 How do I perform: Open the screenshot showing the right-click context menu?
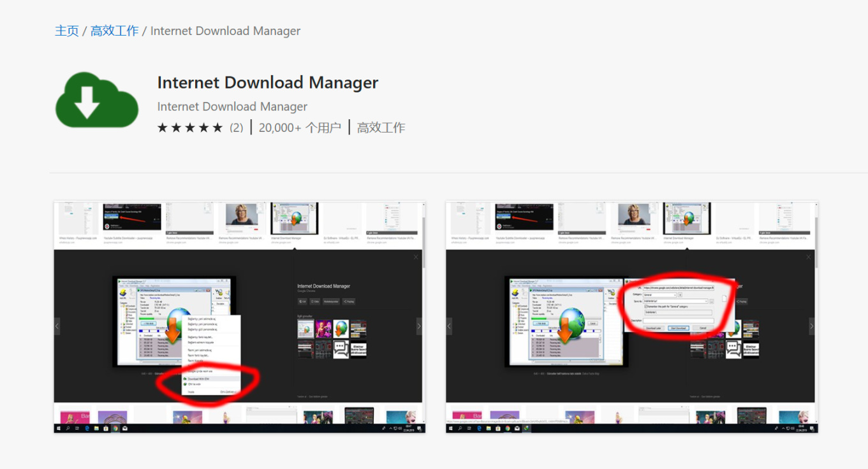(238, 317)
